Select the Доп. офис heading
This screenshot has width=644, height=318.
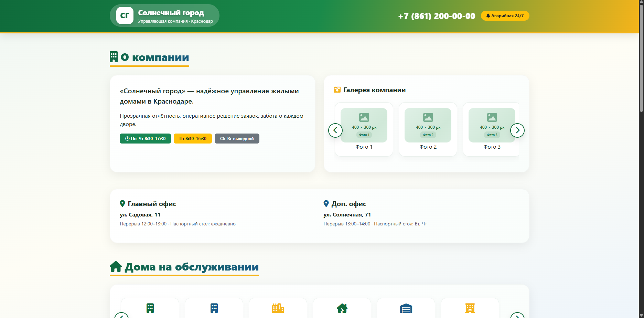[x=349, y=204]
